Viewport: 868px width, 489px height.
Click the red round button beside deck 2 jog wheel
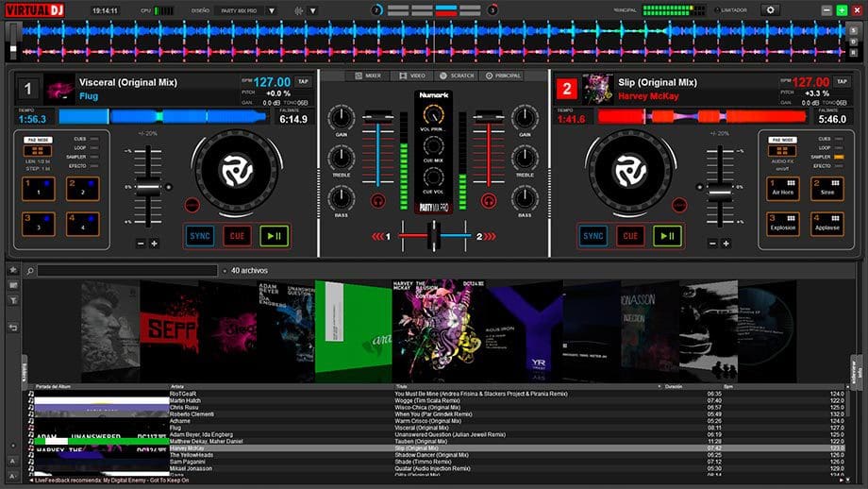(x=679, y=205)
